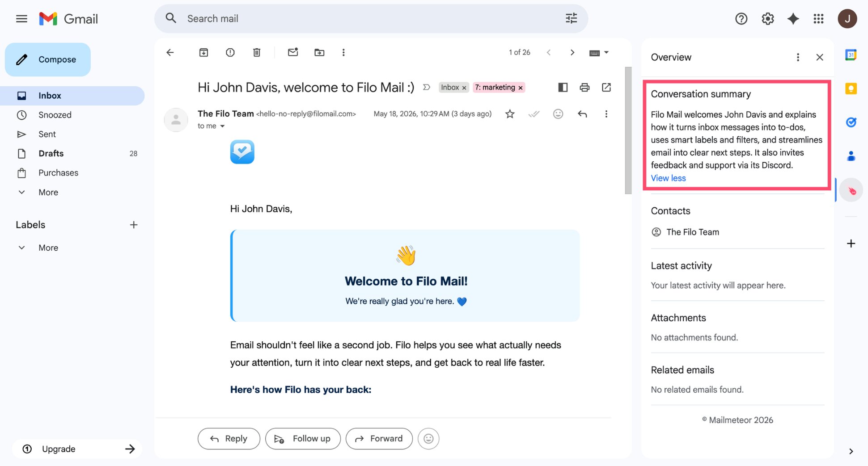Open Google Tasks side panel icon
The height and width of the screenshot is (466, 868).
(x=851, y=122)
